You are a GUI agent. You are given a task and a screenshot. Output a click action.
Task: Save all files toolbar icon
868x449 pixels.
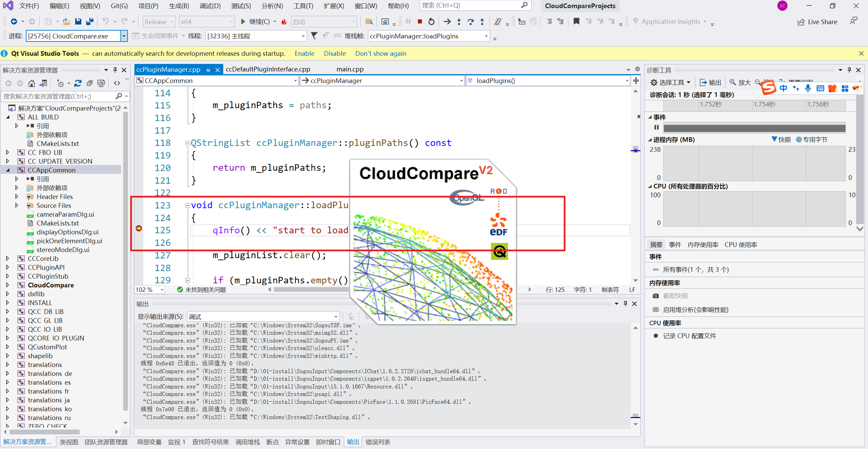pyautogui.click(x=90, y=21)
